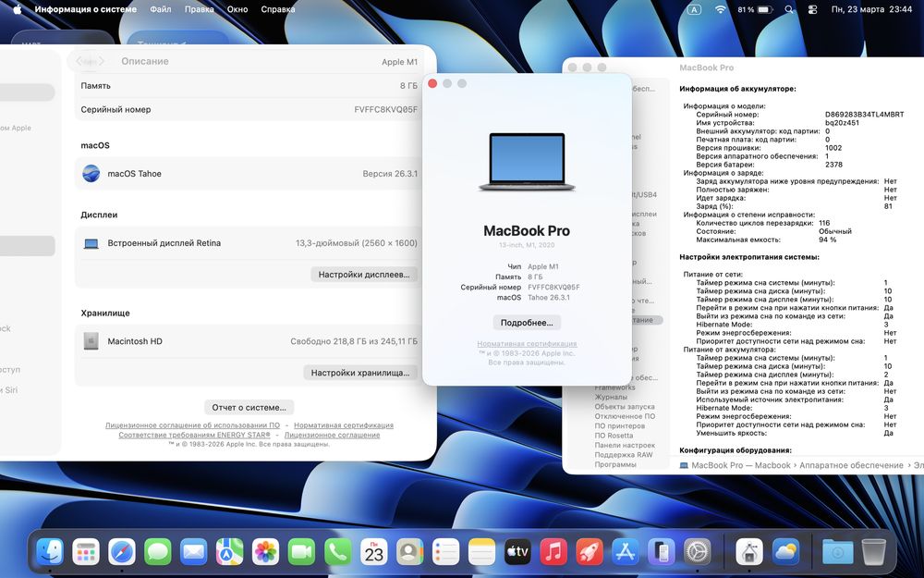Image resolution: width=924 pixels, height=578 pixels.
Task: Select ПО Rosetta in the sidebar
Action: point(614,436)
